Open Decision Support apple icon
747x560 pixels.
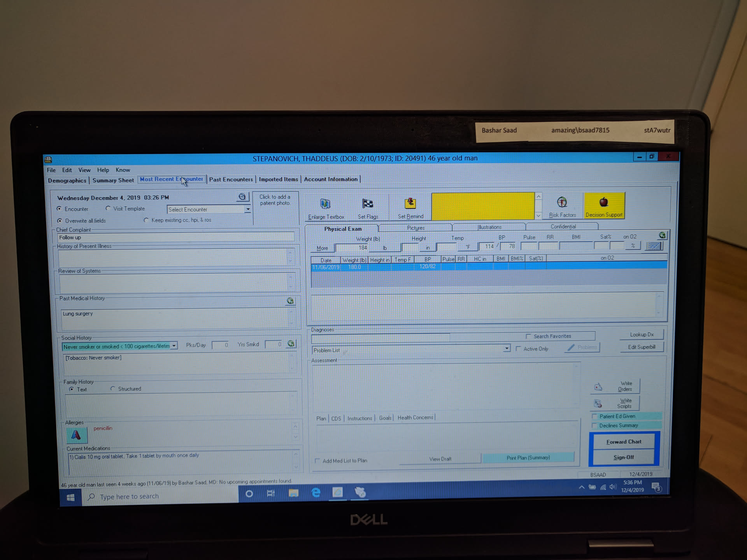(603, 202)
